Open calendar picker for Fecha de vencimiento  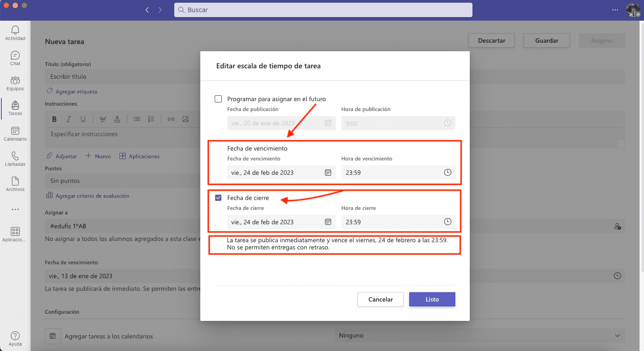point(328,173)
